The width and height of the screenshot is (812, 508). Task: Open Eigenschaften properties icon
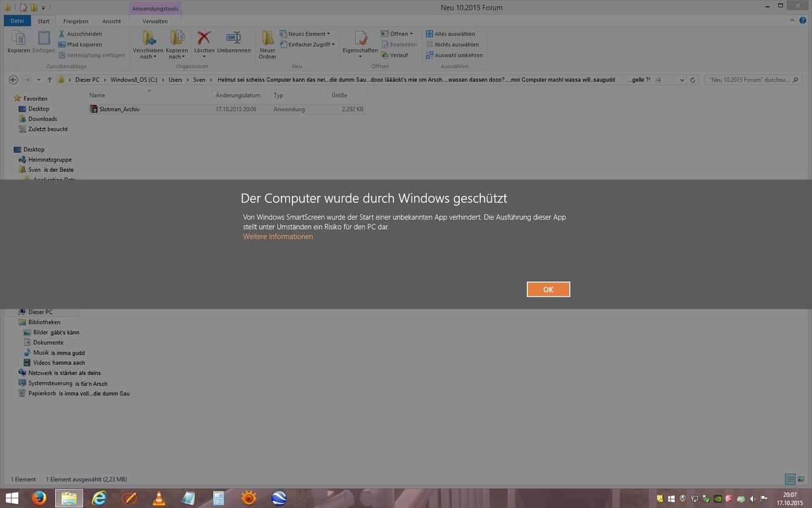[x=360, y=42]
